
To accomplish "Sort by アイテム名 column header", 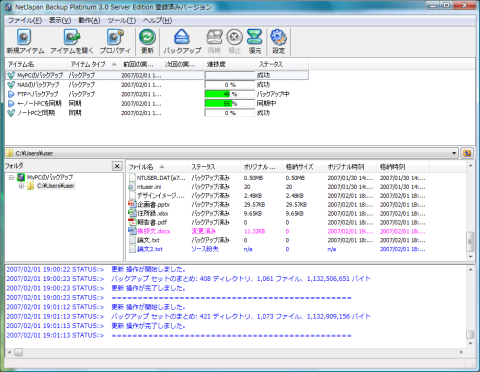I will 36,64.
